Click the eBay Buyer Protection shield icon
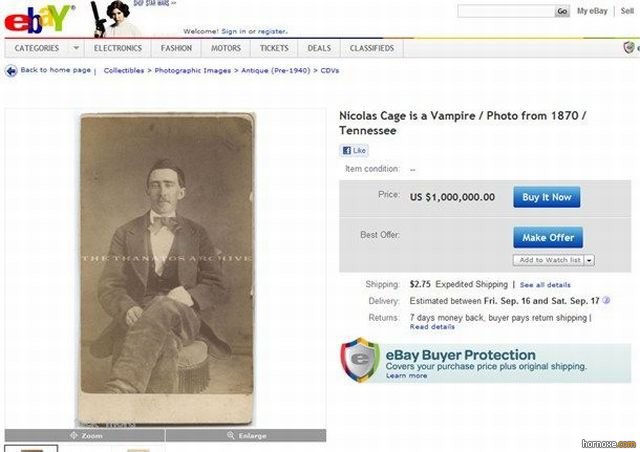This screenshot has height=452, width=640. pyautogui.click(x=360, y=360)
